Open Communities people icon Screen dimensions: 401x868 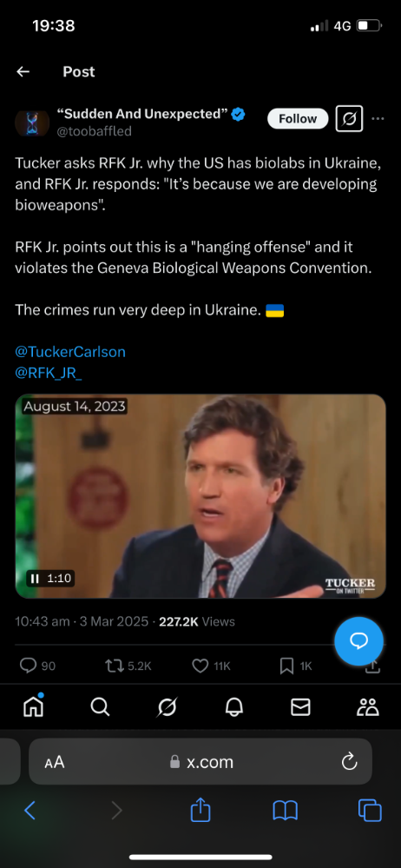tap(368, 707)
